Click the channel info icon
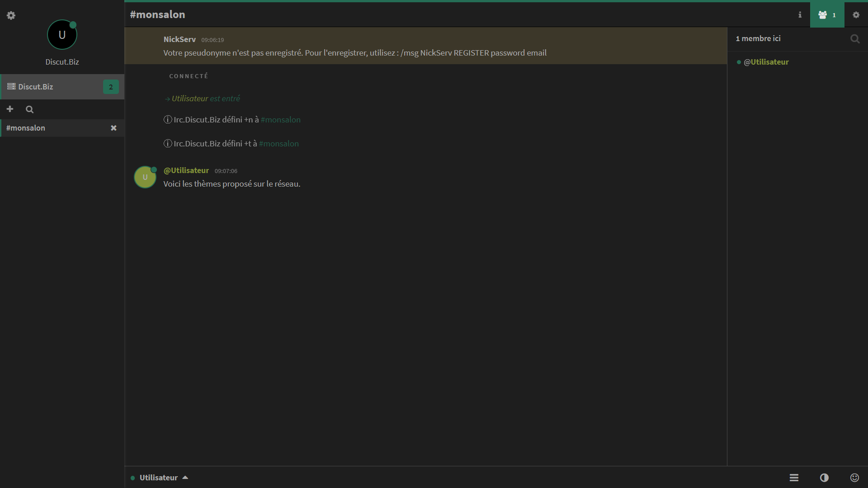 800,15
